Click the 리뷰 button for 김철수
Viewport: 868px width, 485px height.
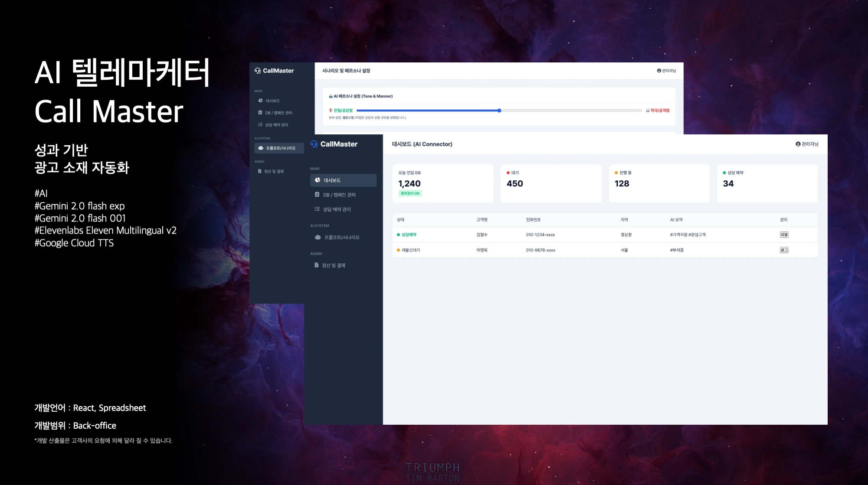pos(784,234)
